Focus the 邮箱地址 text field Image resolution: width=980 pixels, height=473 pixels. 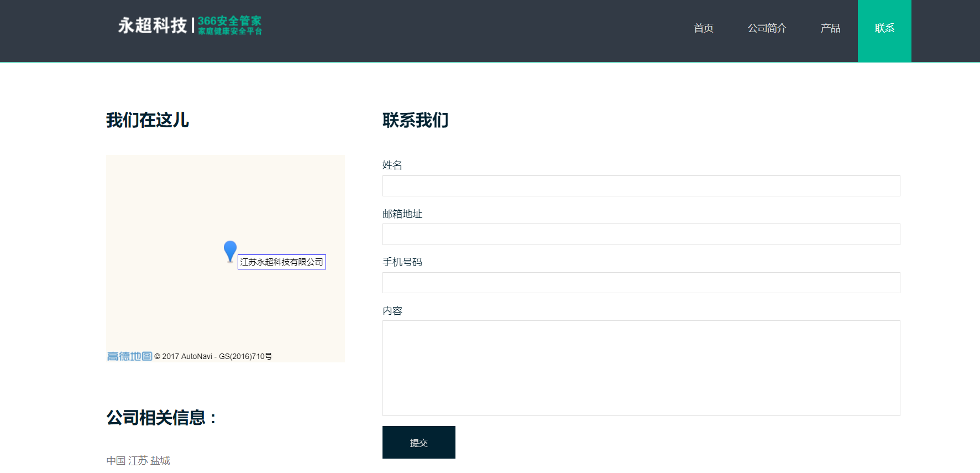pyautogui.click(x=641, y=234)
